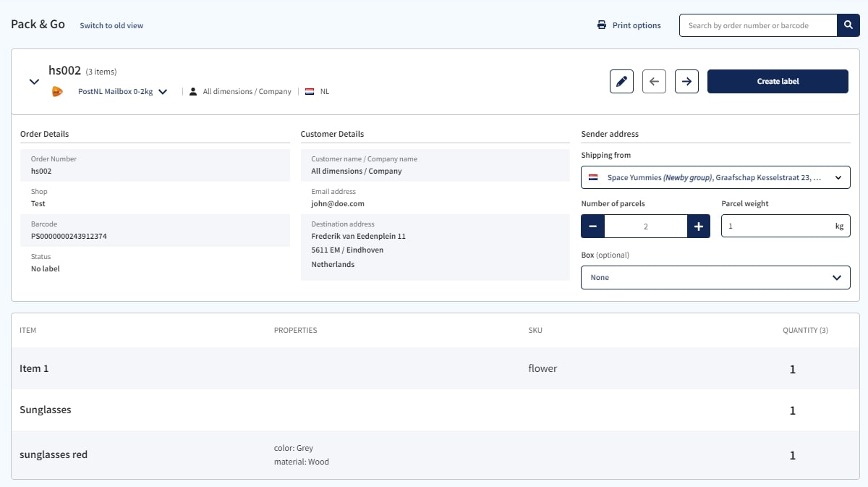This screenshot has height=487, width=868.
Task: Click the SKU value 'flower'
Action: point(542,368)
